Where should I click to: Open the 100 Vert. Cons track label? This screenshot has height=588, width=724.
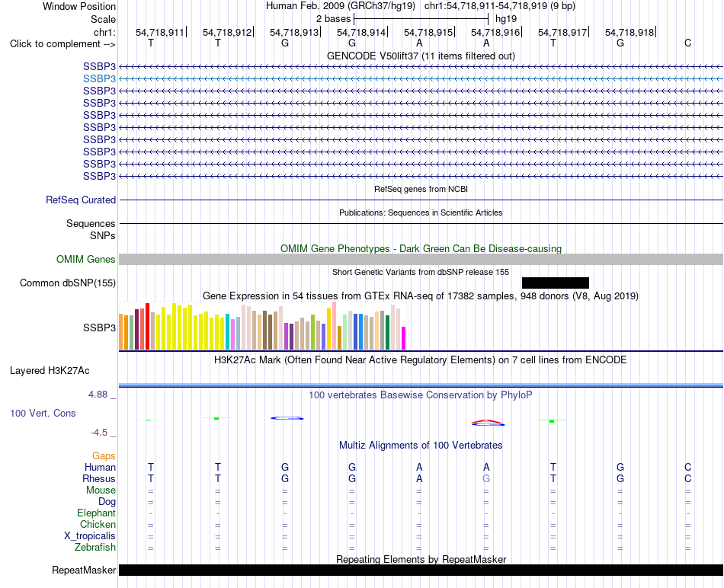click(43, 413)
